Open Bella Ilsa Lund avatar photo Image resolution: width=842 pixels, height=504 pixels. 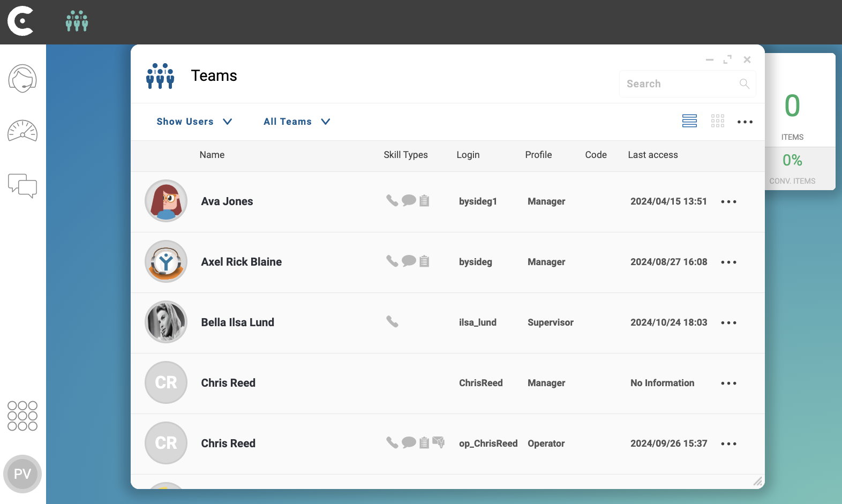coord(166,322)
